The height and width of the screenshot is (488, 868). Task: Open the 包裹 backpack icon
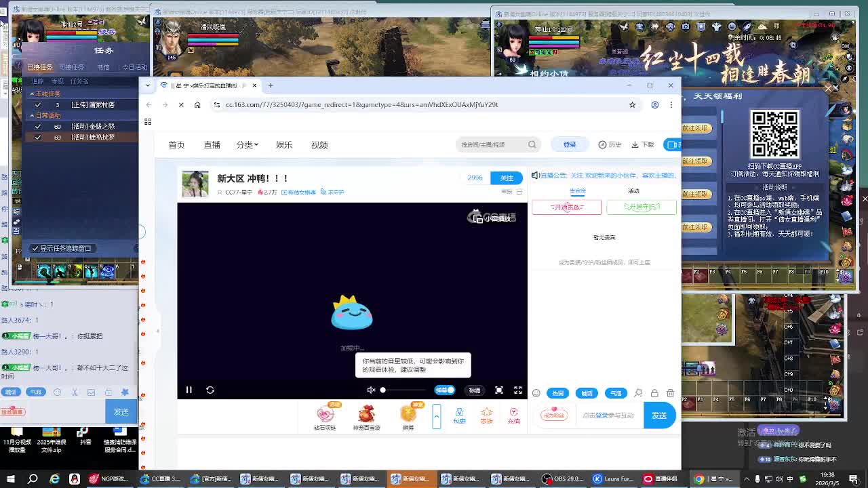[x=459, y=416]
